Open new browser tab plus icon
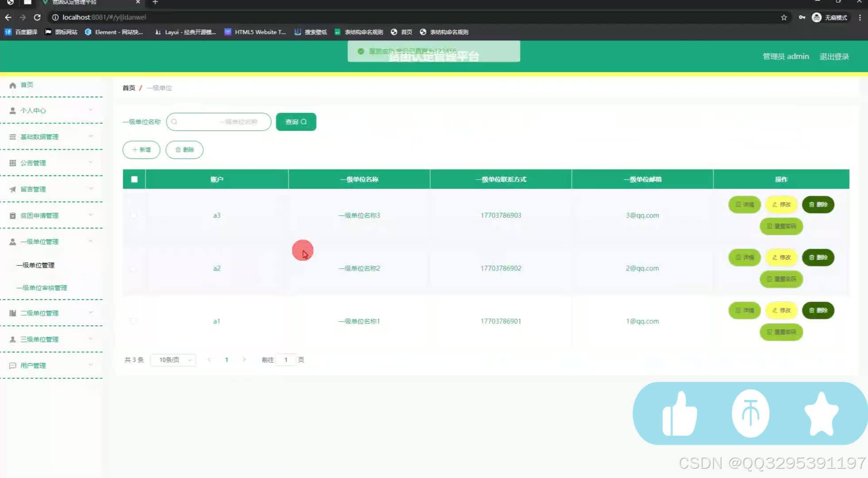The image size is (868, 478). coord(155,2)
